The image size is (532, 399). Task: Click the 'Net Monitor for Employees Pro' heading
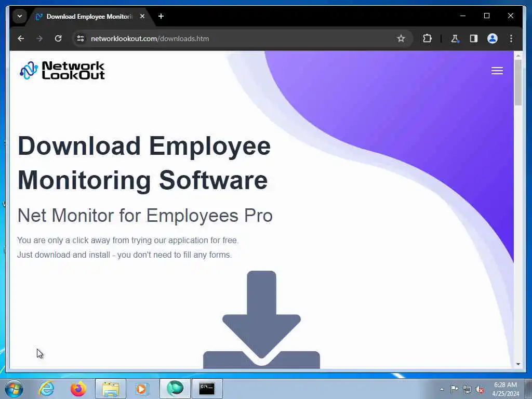pyautogui.click(x=145, y=216)
